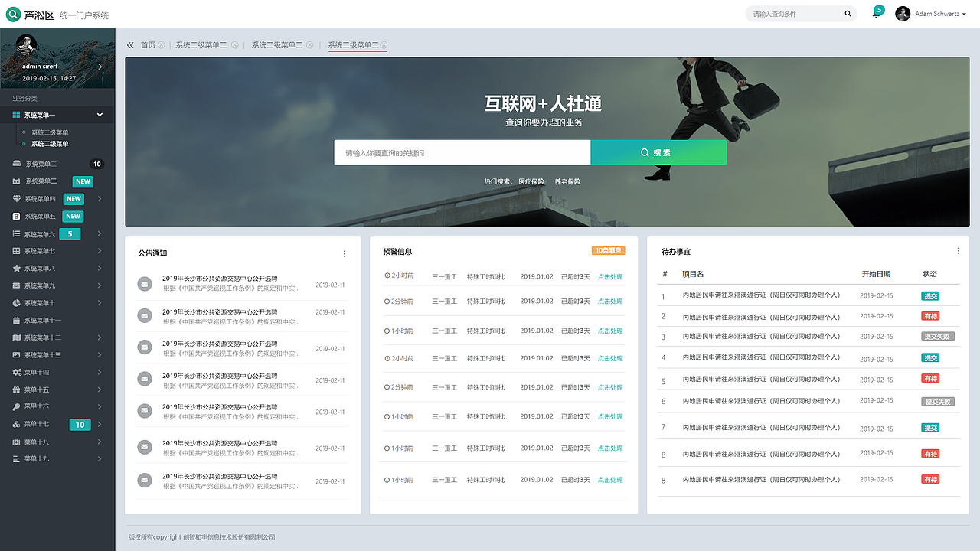Expand 菜单十四 arrow

[x=100, y=372]
